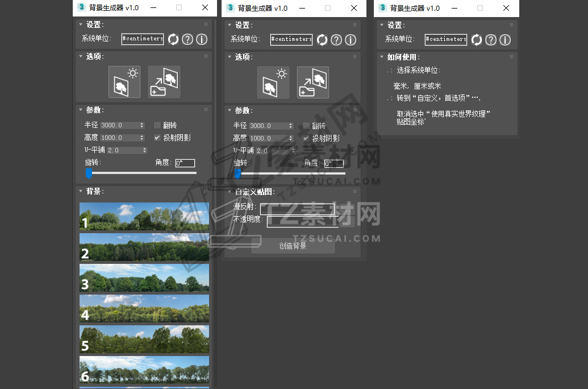Click 不透明度 map path field

303,222
